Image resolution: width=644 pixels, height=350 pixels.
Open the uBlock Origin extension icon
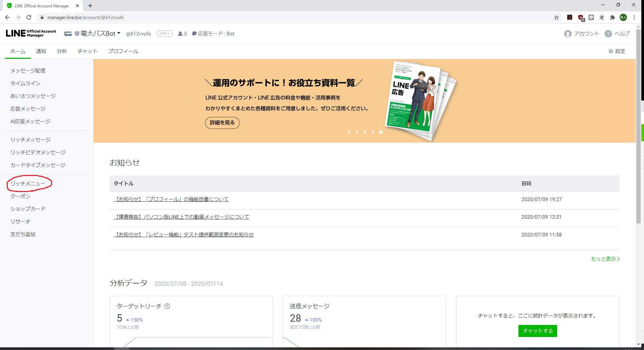(x=580, y=17)
